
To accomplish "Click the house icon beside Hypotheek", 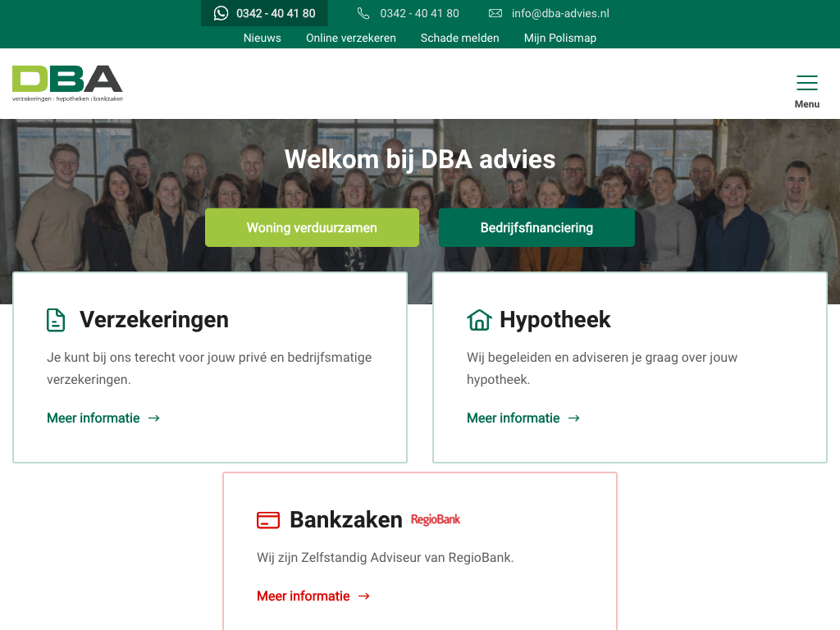I will coord(479,320).
